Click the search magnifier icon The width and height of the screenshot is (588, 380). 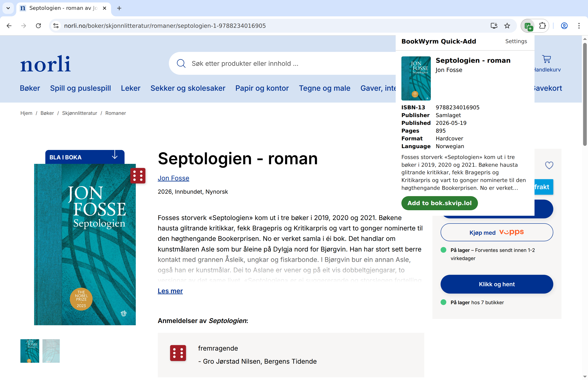(x=181, y=63)
